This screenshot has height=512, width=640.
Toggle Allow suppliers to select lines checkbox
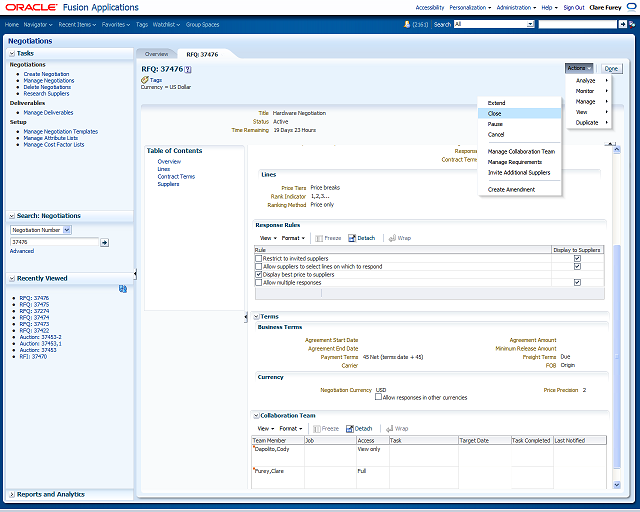click(x=258, y=267)
